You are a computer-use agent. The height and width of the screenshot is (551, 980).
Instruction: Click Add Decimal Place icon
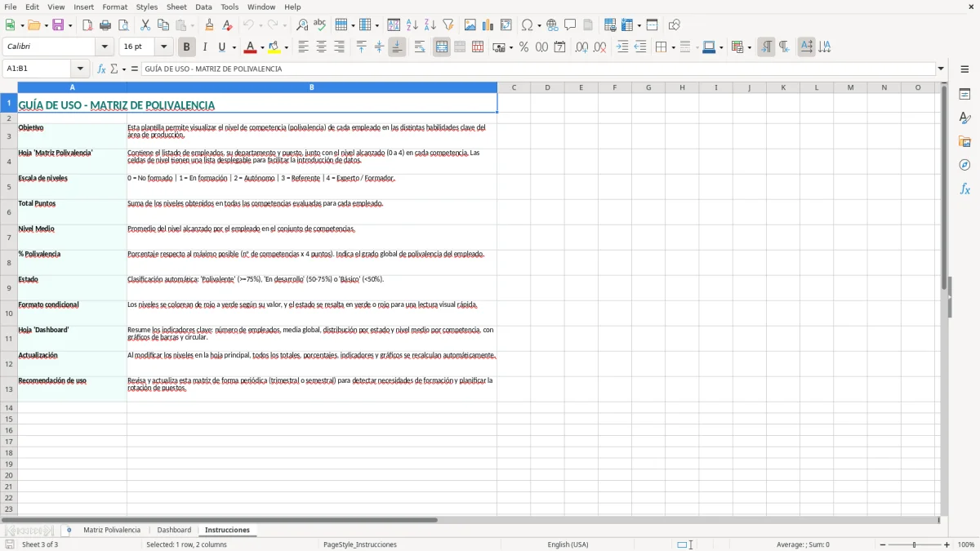coord(581,47)
